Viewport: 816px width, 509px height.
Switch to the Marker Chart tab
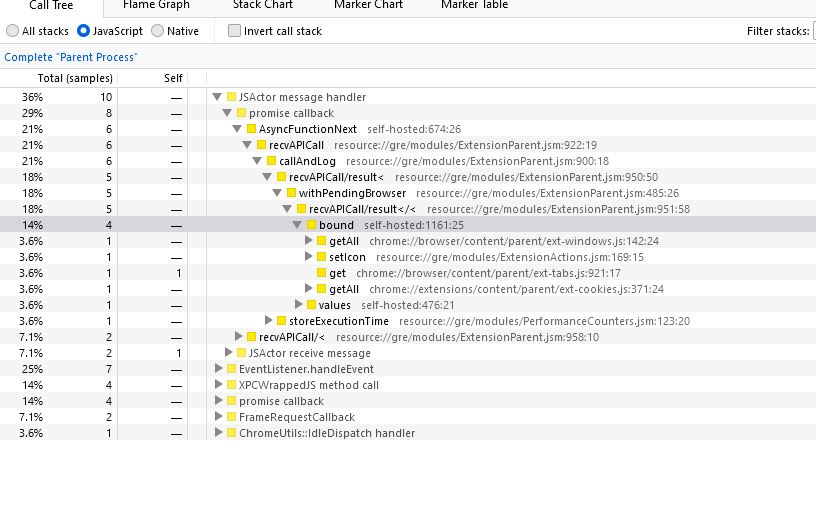click(368, 5)
